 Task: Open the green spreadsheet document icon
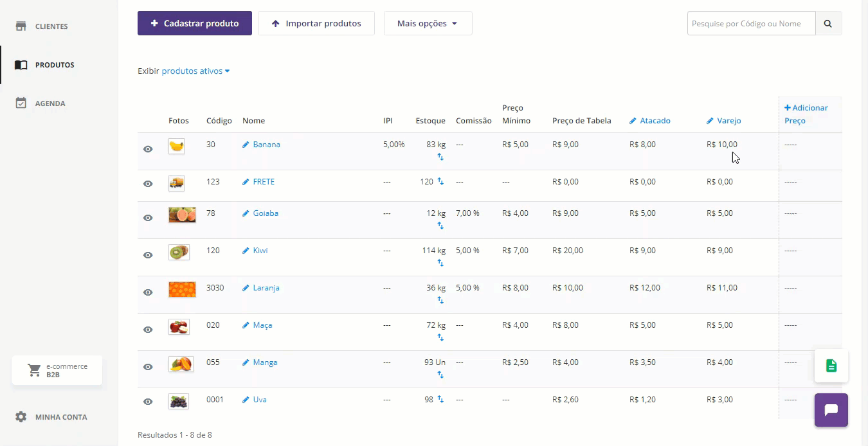831,366
